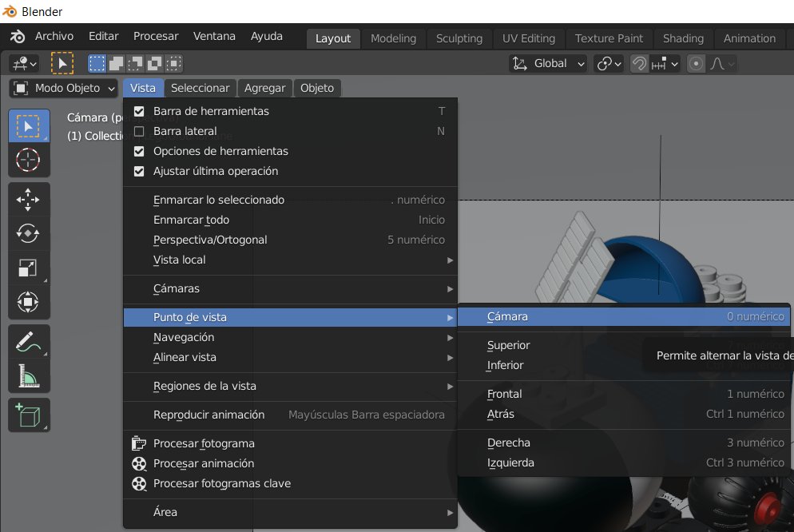
Task: Select the Add Cube tool
Action: pos(29,415)
